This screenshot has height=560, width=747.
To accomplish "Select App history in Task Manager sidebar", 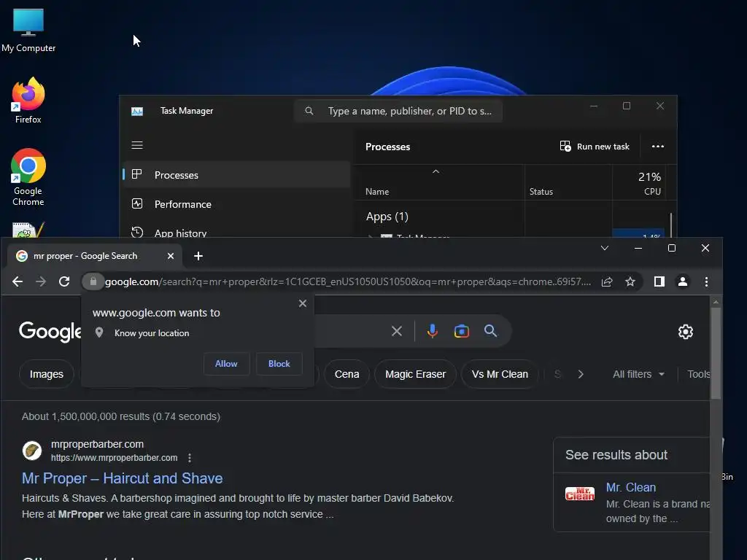I will click(237, 233).
